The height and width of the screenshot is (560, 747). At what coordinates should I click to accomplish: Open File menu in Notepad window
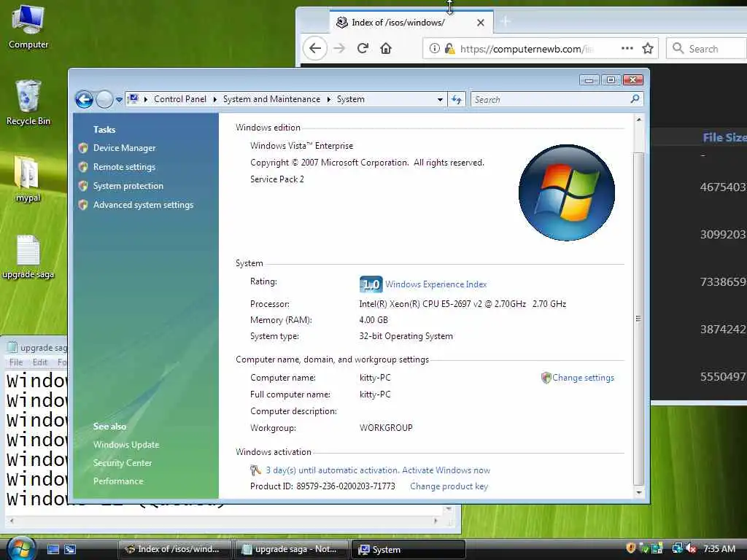[x=16, y=362]
